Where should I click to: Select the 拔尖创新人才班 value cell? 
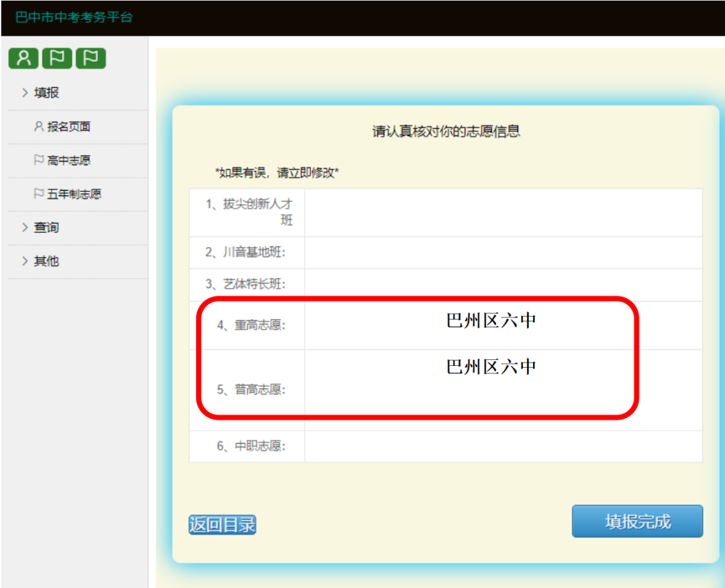[503, 212]
